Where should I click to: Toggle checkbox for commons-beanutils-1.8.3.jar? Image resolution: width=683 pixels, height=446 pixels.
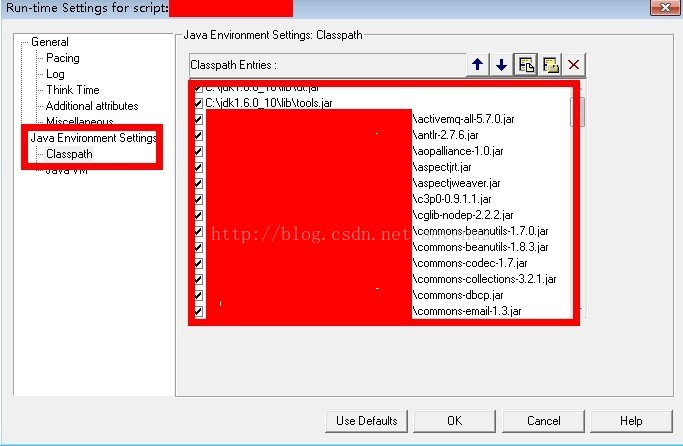click(x=199, y=247)
